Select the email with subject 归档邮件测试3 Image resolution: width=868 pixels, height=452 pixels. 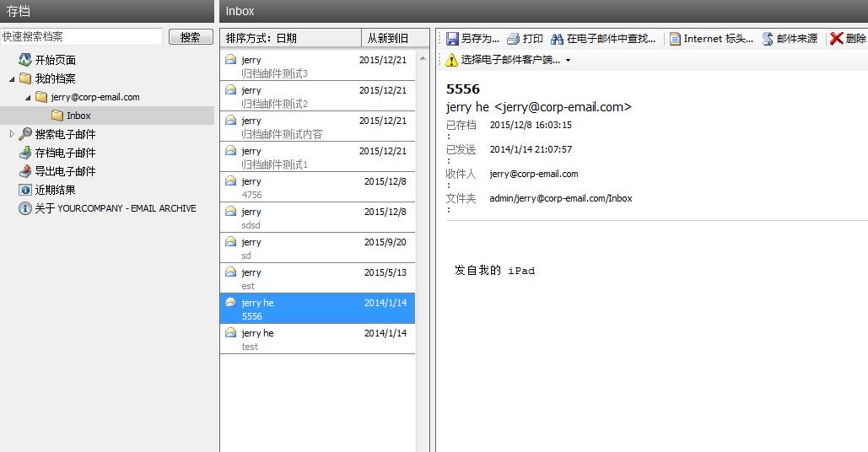pos(317,66)
